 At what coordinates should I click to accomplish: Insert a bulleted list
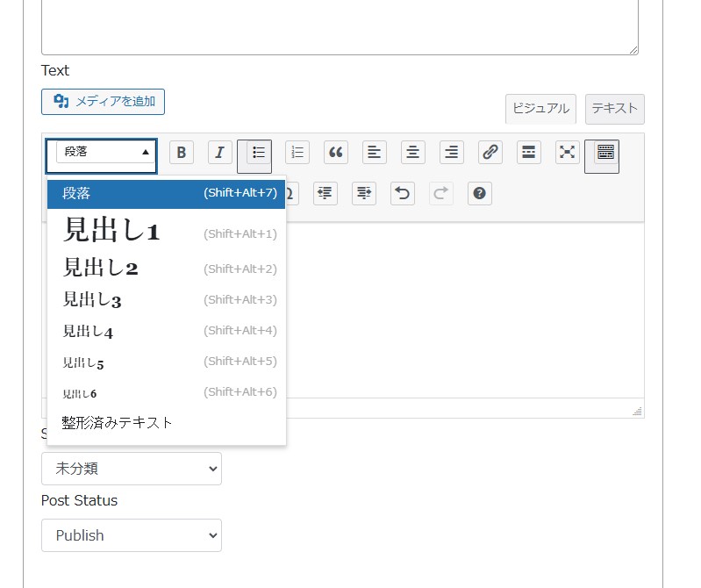tap(259, 153)
